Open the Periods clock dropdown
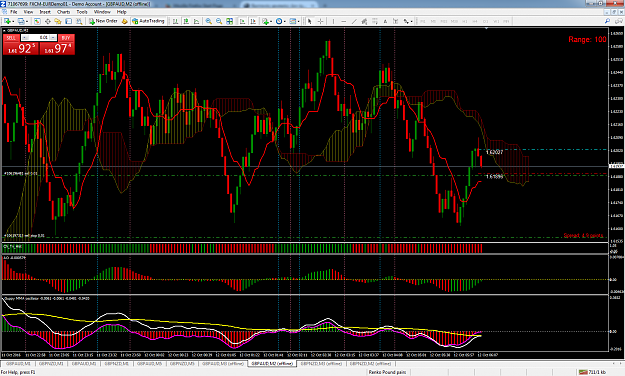Image resolution: width=625 pixels, height=376 pixels. [281, 21]
